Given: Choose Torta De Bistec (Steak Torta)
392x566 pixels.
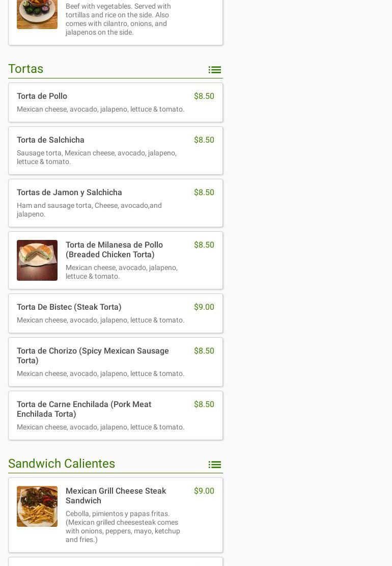Looking at the screenshot, I should [x=69, y=307].
